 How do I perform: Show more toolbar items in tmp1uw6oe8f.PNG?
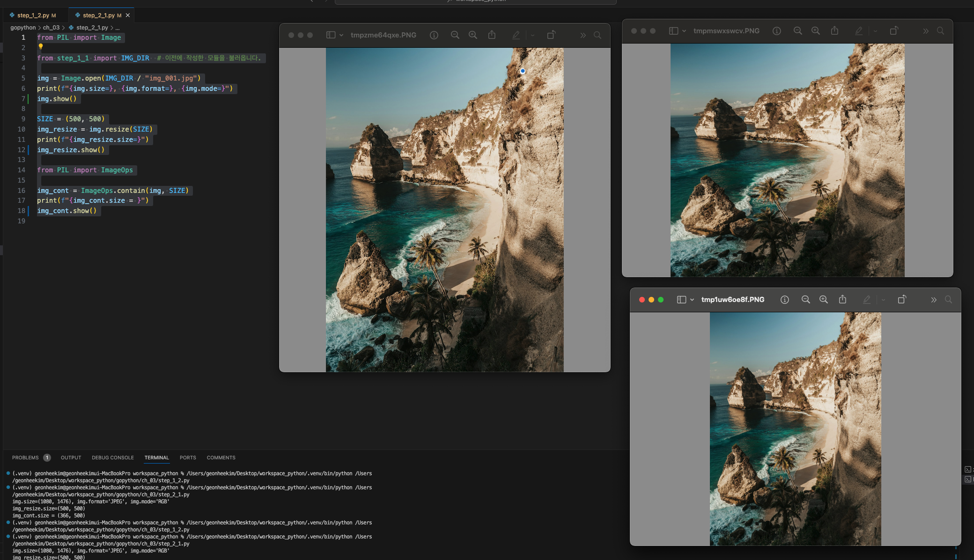coord(934,300)
